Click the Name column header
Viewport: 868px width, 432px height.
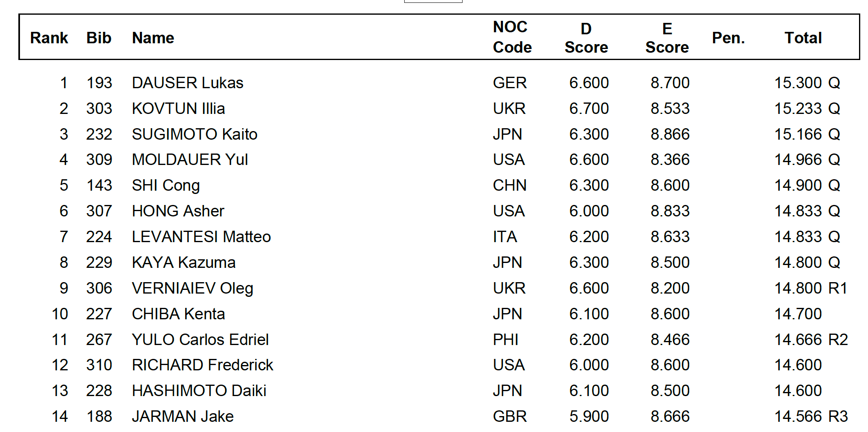click(x=153, y=38)
